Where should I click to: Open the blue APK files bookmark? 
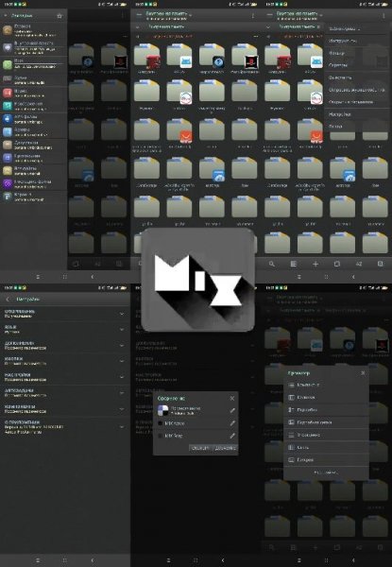pos(34,119)
